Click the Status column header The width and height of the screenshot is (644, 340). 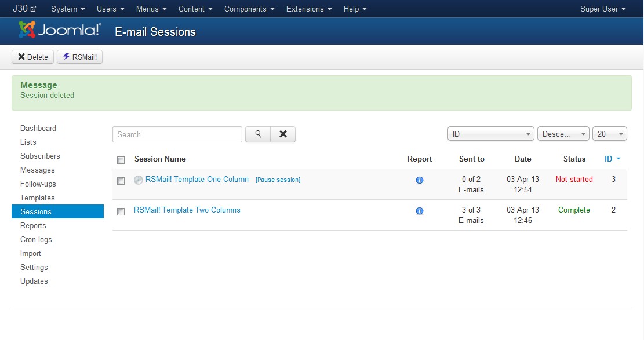click(x=574, y=159)
